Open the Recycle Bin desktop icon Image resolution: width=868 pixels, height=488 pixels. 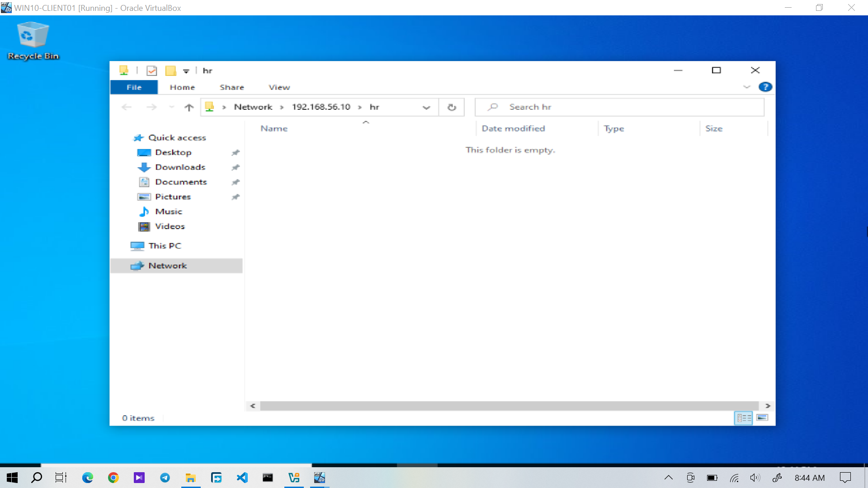point(33,41)
